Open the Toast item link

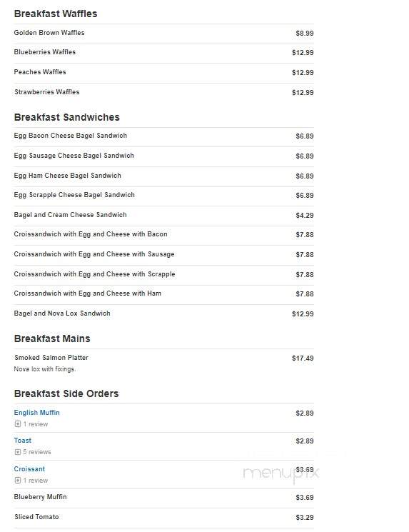(x=22, y=441)
